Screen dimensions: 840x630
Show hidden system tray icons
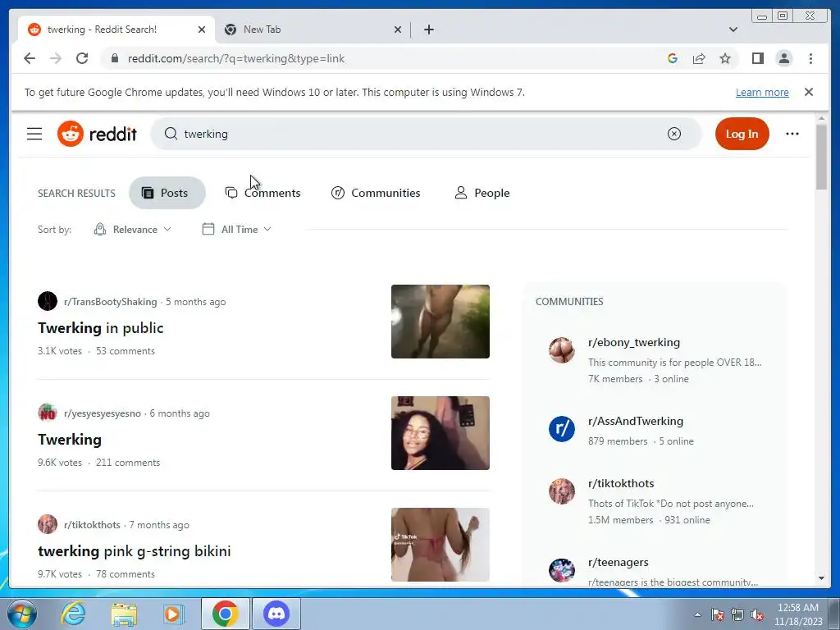697,614
